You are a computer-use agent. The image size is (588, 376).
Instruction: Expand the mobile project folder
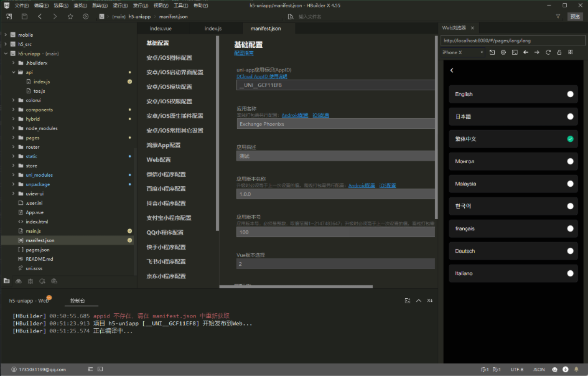coord(6,34)
